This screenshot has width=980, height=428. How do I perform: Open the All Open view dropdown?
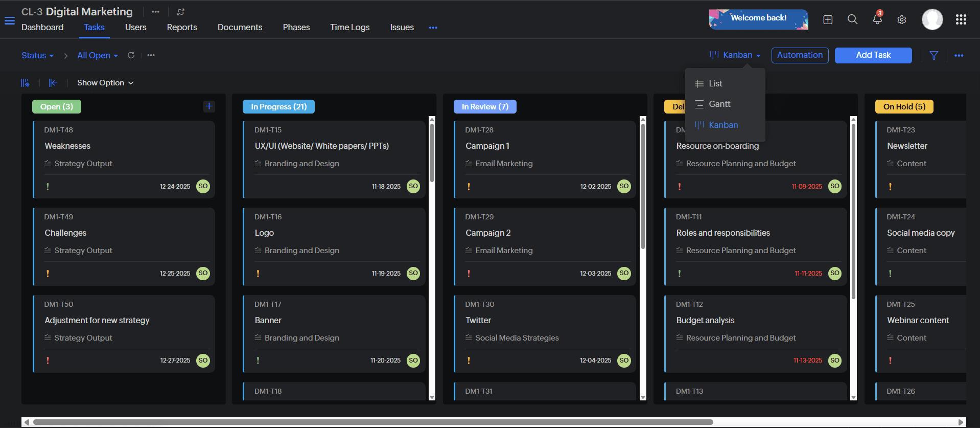tap(97, 55)
